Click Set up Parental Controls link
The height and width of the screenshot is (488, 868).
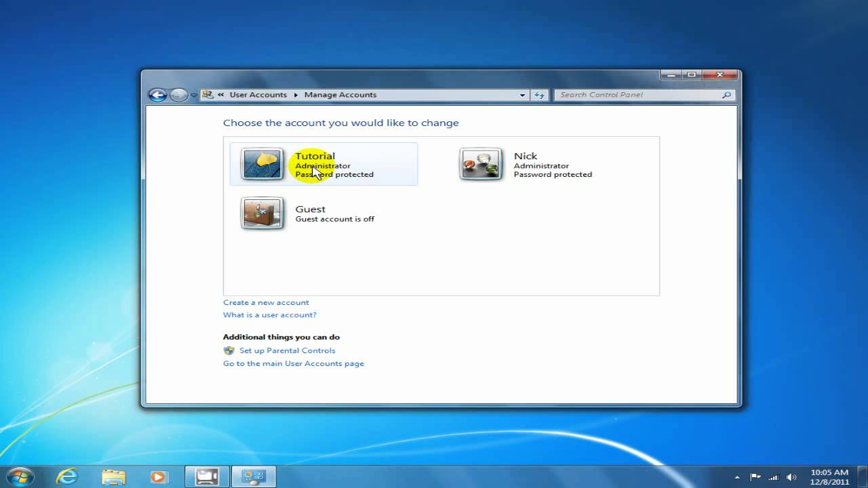[x=288, y=350]
